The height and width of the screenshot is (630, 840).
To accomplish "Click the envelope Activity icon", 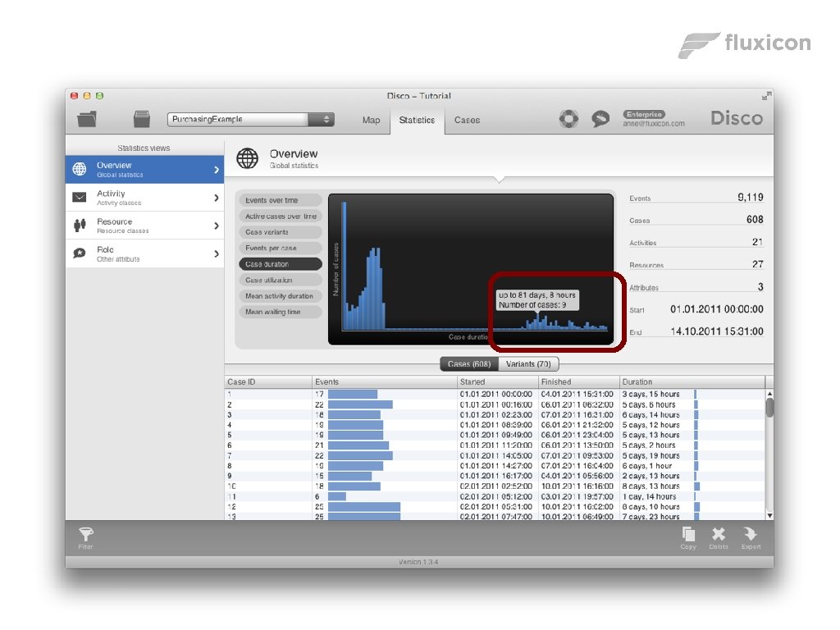I will pyautogui.click(x=80, y=197).
